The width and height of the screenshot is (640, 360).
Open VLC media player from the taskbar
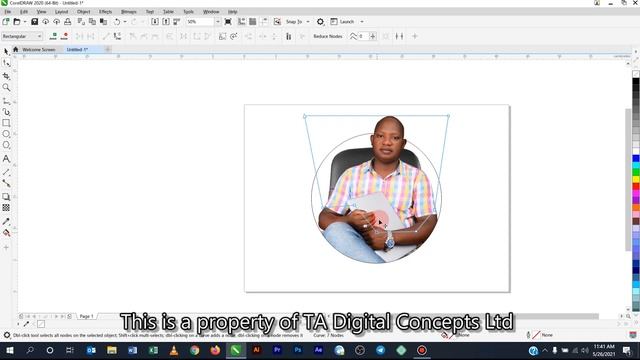point(174,350)
